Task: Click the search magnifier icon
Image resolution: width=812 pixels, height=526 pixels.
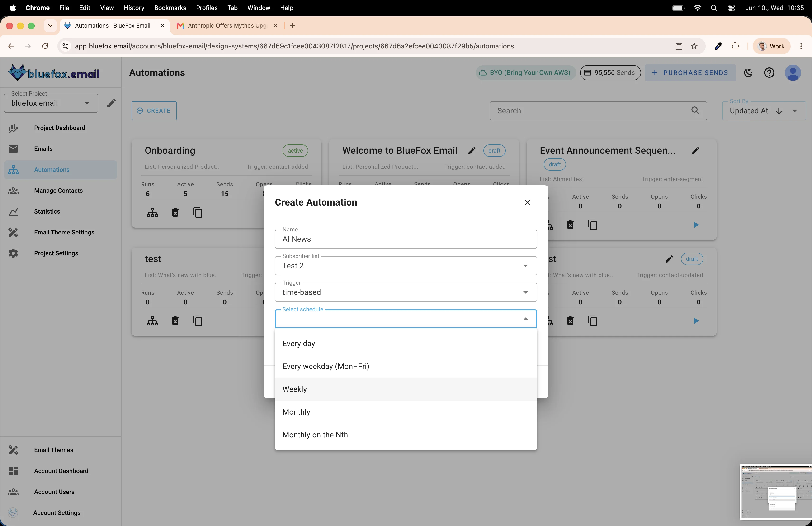Action: tap(695, 111)
